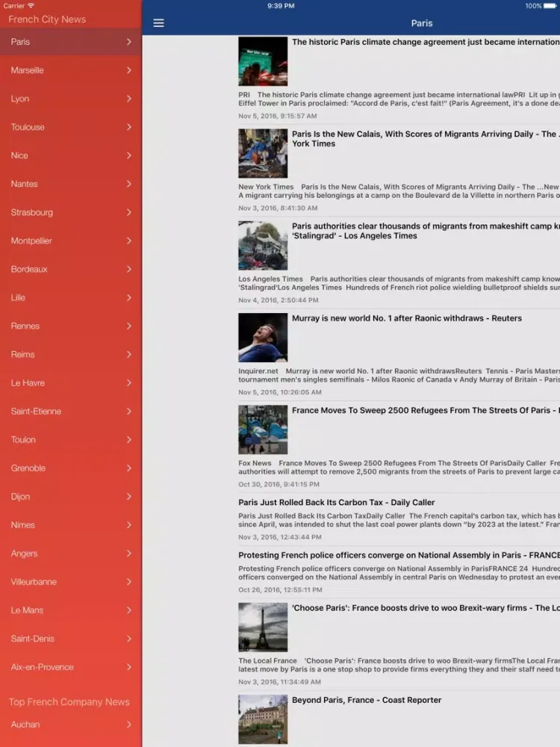The height and width of the screenshot is (747, 560).
Task: Select Marseille in the city list
Action: coord(71,70)
